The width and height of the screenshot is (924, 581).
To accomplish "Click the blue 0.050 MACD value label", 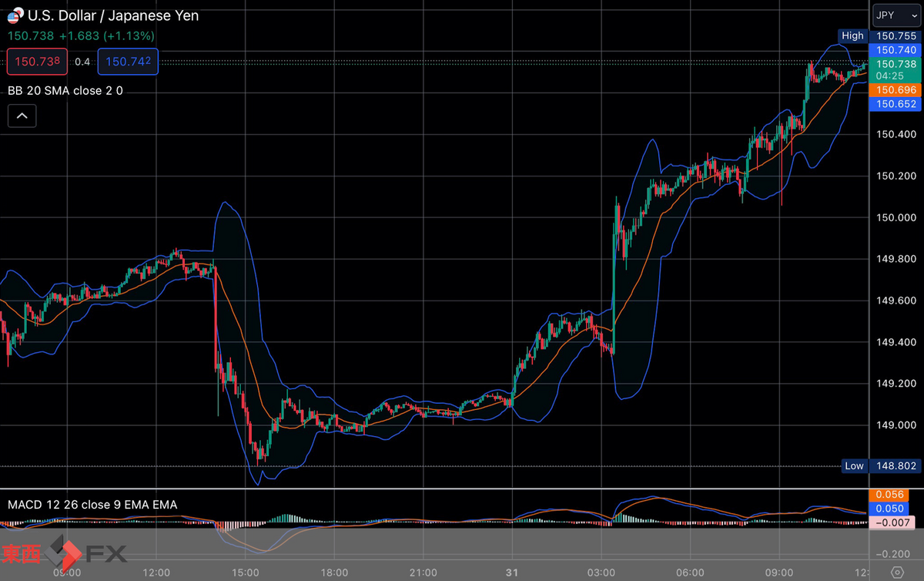I will (x=894, y=509).
